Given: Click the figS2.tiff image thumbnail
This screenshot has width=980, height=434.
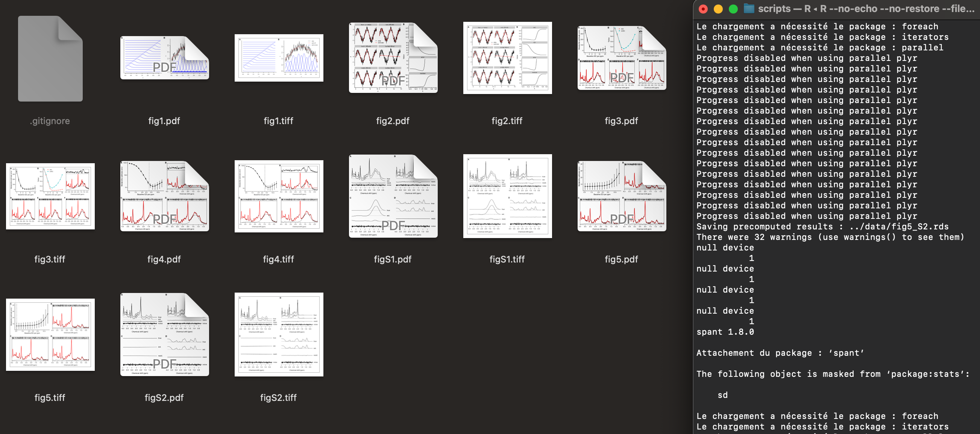Looking at the screenshot, I should point(279,334).
